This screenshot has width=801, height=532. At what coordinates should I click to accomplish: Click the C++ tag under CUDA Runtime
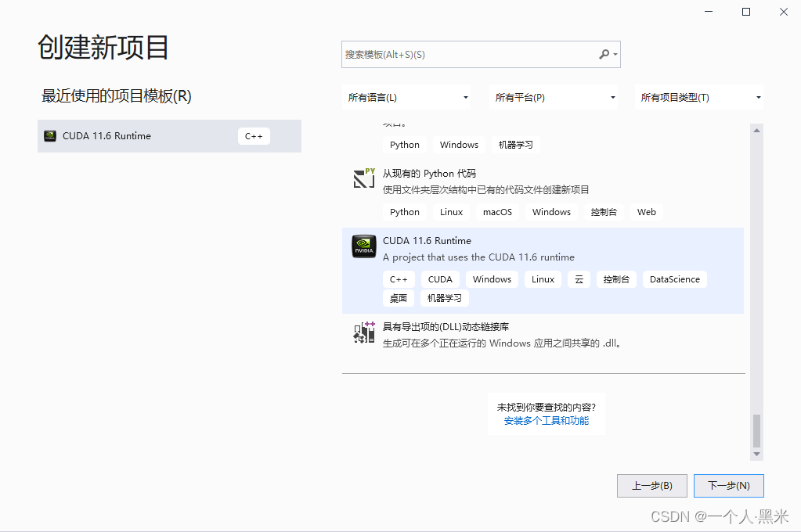coord(399,279)
